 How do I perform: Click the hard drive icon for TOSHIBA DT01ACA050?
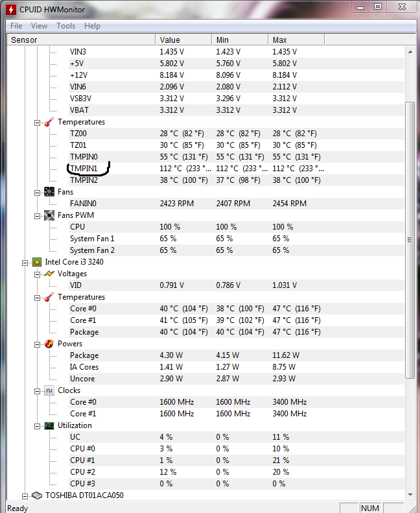(x=37, y=495)
